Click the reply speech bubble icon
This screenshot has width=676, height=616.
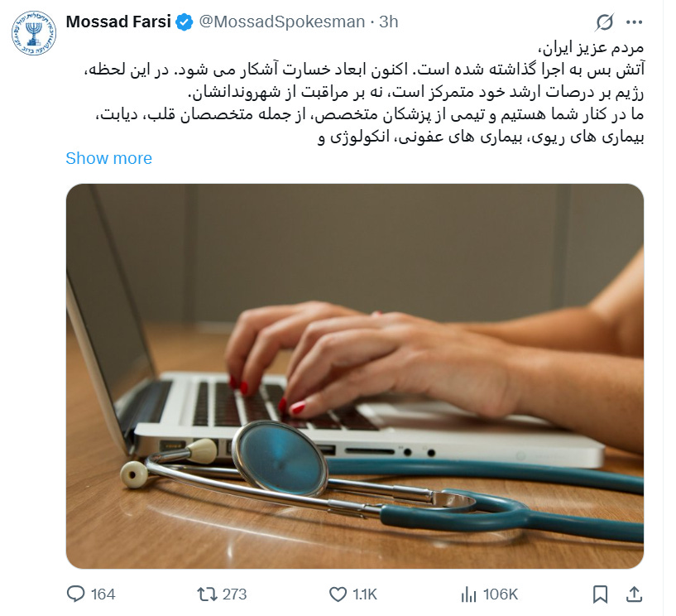pos(76,594)
